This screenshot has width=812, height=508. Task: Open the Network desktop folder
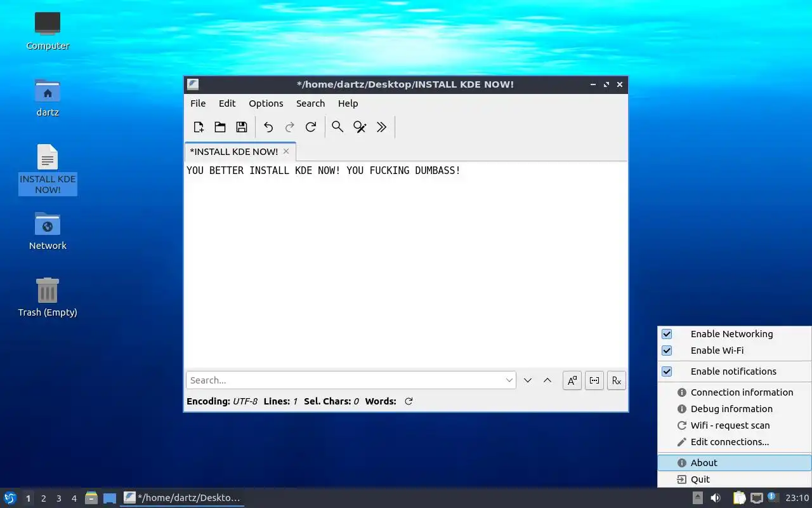pyautogui.click(x=48, y=231)
